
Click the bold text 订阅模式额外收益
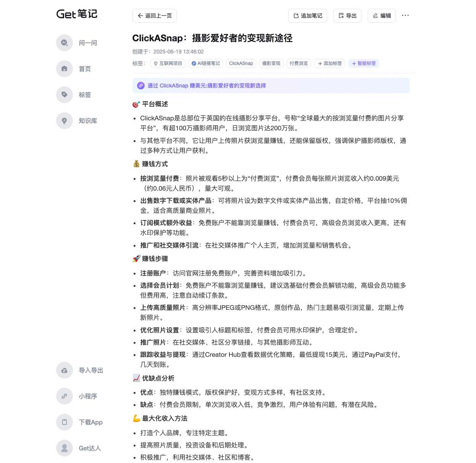(166, 223)
